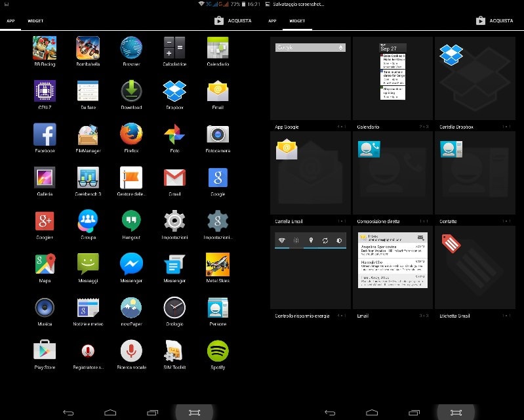This screenshot has width=524, height=420.
Task: Open the Groups app
Action: coord(88,221)
